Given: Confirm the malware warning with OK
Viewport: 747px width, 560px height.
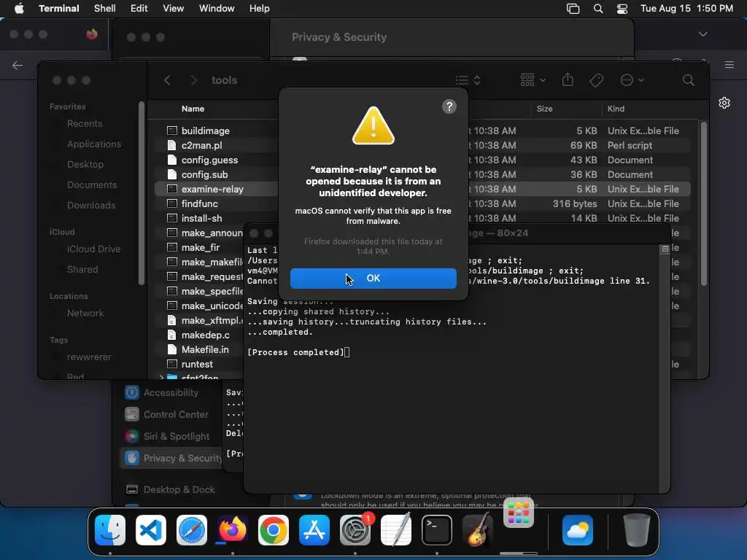Looking at the screenshot, I should 373,278.
